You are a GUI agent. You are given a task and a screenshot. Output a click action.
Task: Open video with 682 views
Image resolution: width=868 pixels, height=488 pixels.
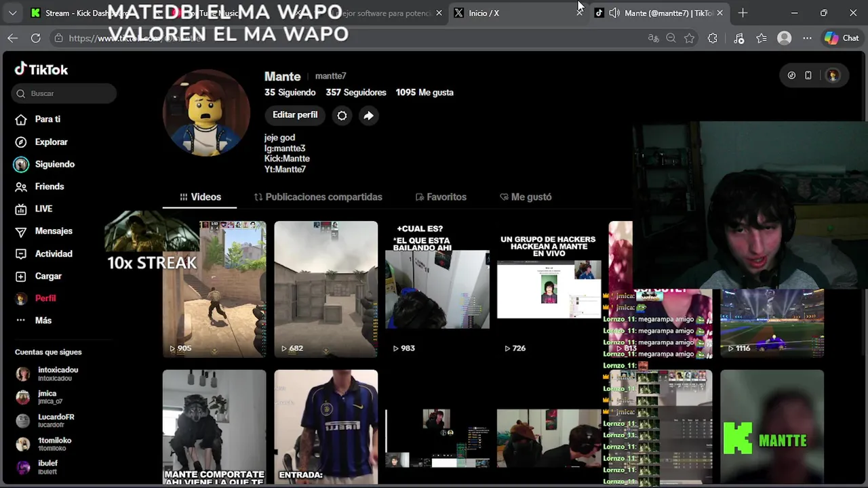point(325,289)
